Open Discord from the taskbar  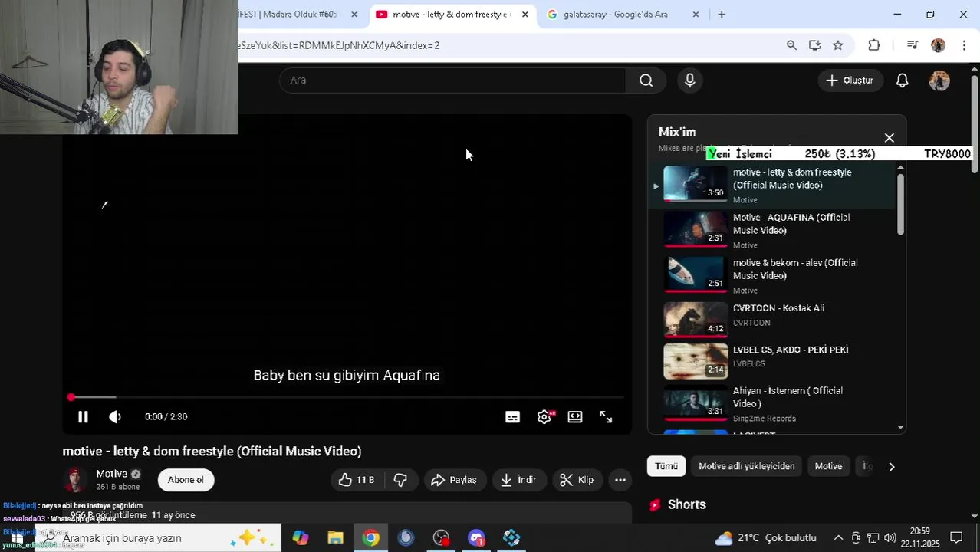(476, 538)
